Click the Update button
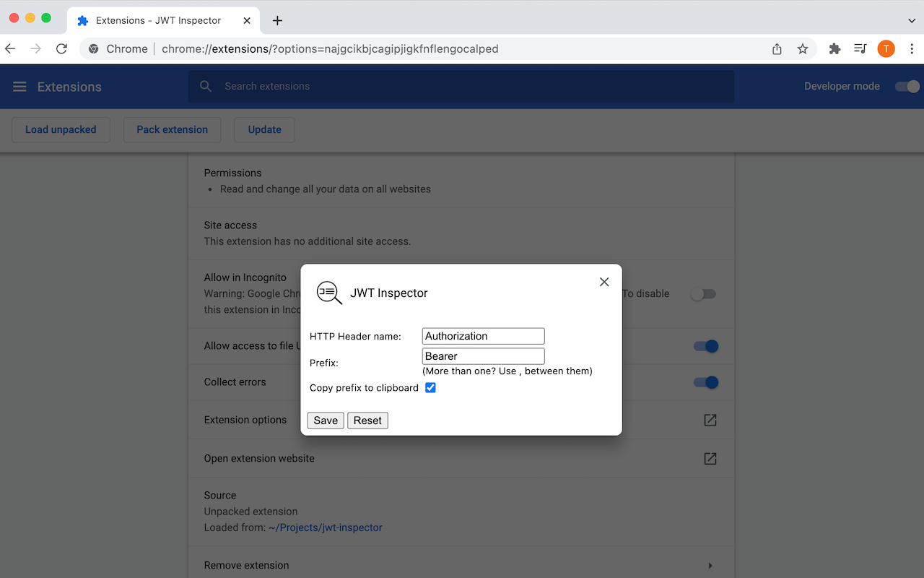 (265, 129)
